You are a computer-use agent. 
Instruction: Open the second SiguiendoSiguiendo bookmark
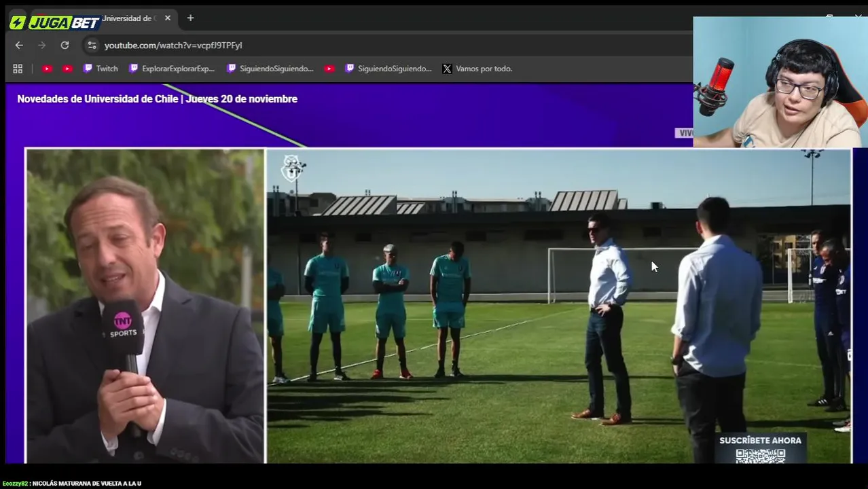point(388,69)
